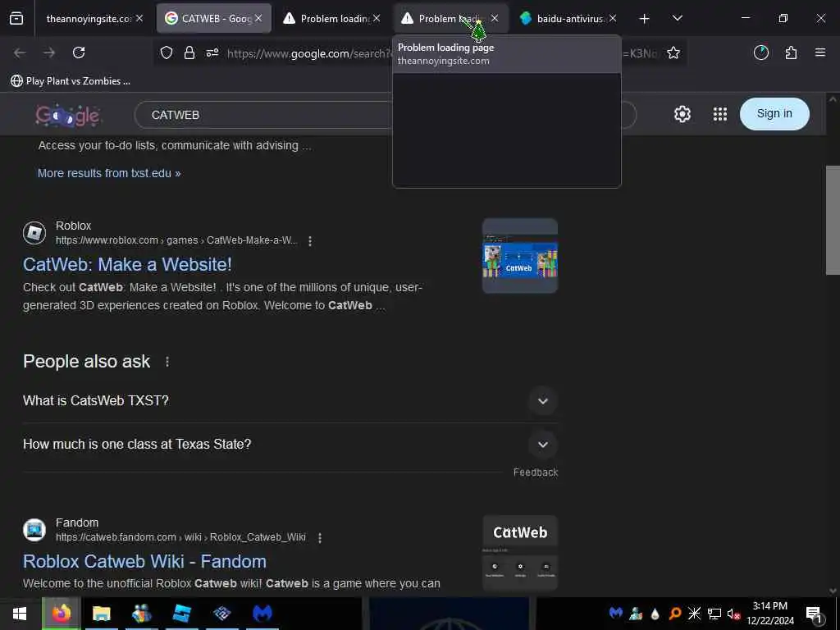Close the CATWEB Google tab
840x630 pixels.
click(258, 19)
